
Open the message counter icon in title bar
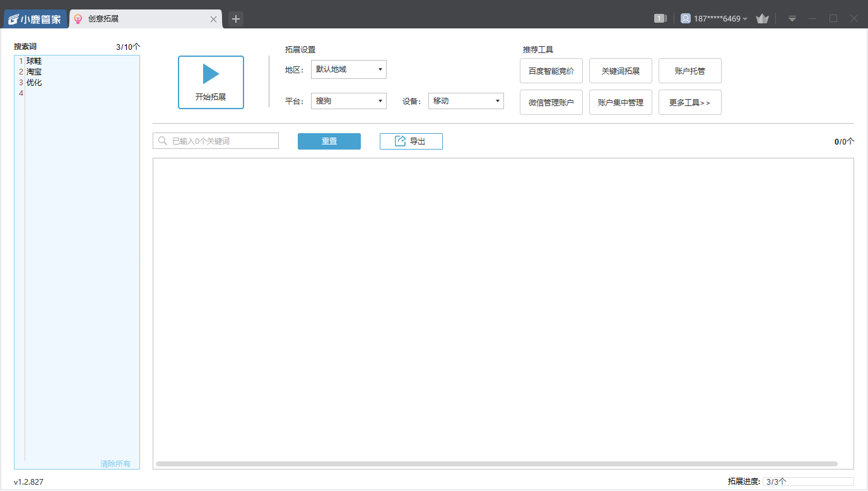tap(660, 19)
